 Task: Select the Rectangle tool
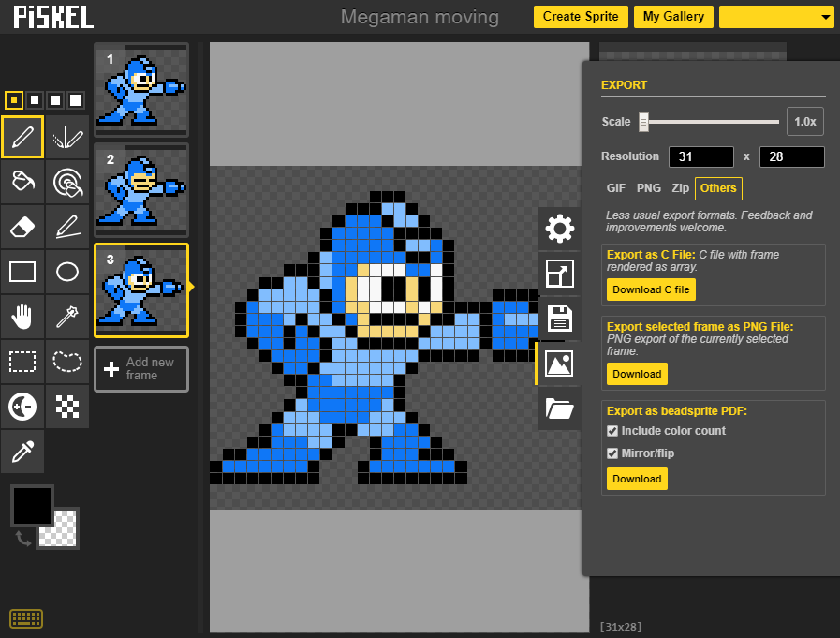tap(22, 272)
